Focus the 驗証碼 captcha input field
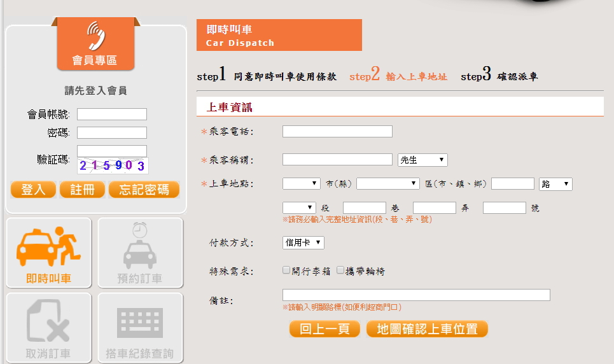This screenshot has height=364, width=614. [112, 151]
